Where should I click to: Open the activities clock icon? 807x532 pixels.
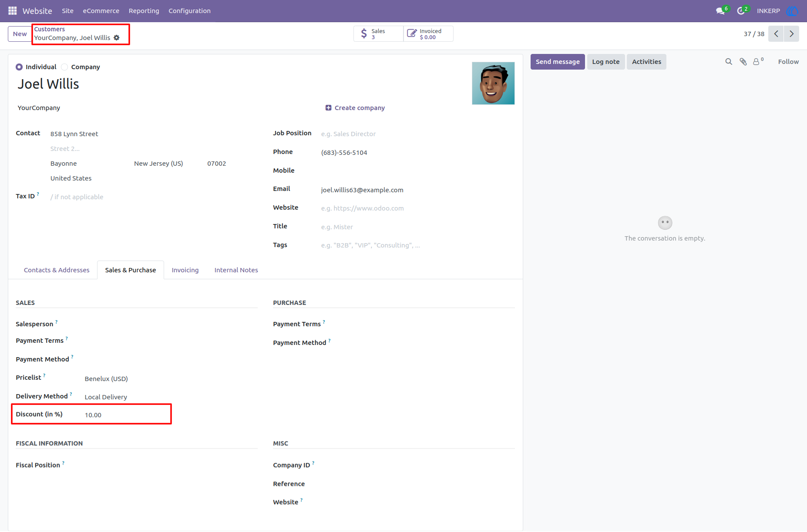coord(741,11)
